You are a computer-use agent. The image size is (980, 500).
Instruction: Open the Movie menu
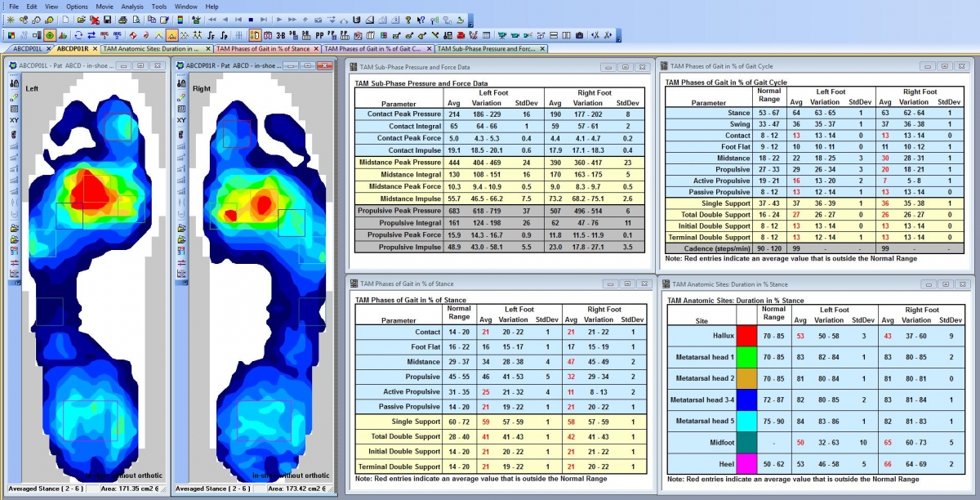105,7
